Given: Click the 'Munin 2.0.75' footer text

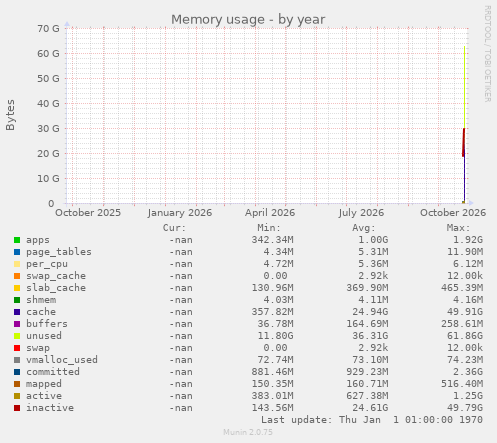Looking at the screenshot, I should coord(248,432).
